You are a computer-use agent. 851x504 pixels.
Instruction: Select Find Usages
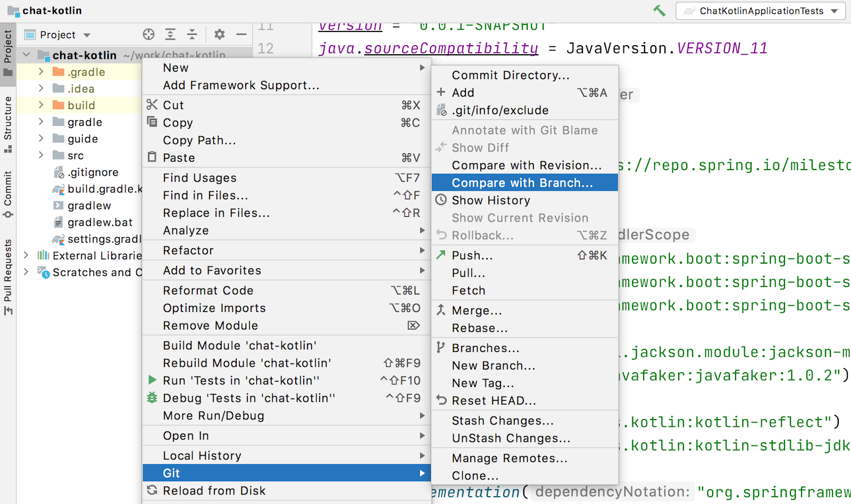coord(286,178)
